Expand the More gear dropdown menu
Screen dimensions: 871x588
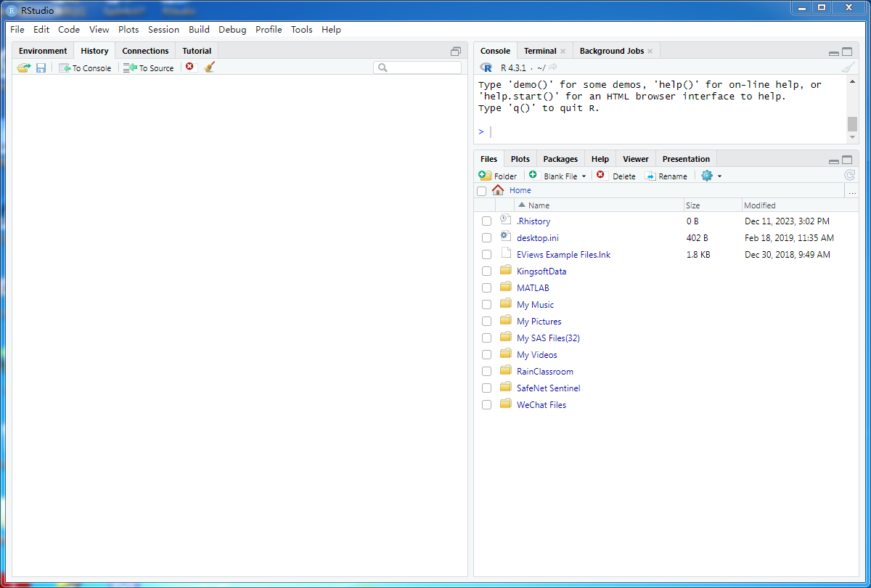[x=711, y=176]
